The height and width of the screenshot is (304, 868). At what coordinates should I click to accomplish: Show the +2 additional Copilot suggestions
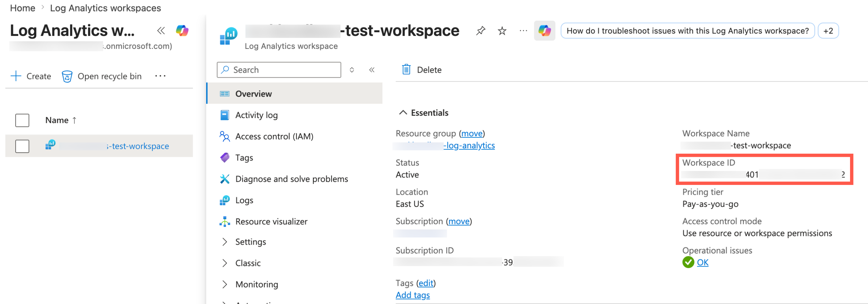[828, 31]
